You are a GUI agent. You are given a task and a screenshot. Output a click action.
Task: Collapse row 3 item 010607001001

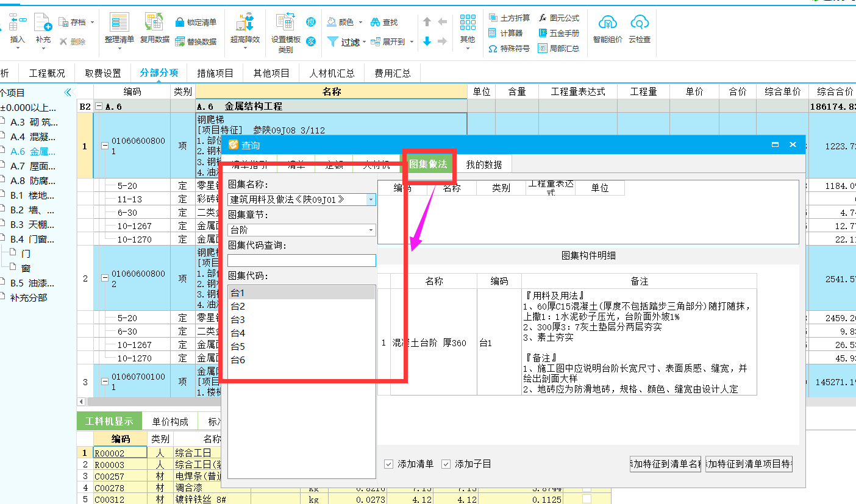104,381
